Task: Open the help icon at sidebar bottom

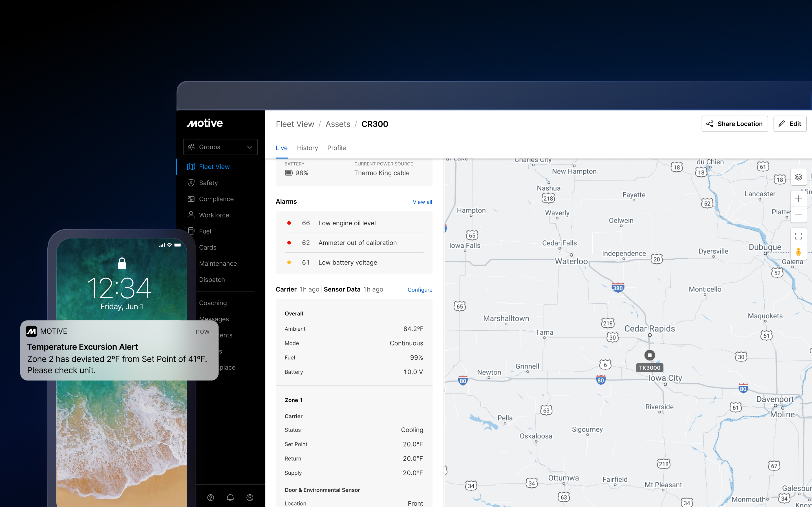Action: click(x=211, y=498)
